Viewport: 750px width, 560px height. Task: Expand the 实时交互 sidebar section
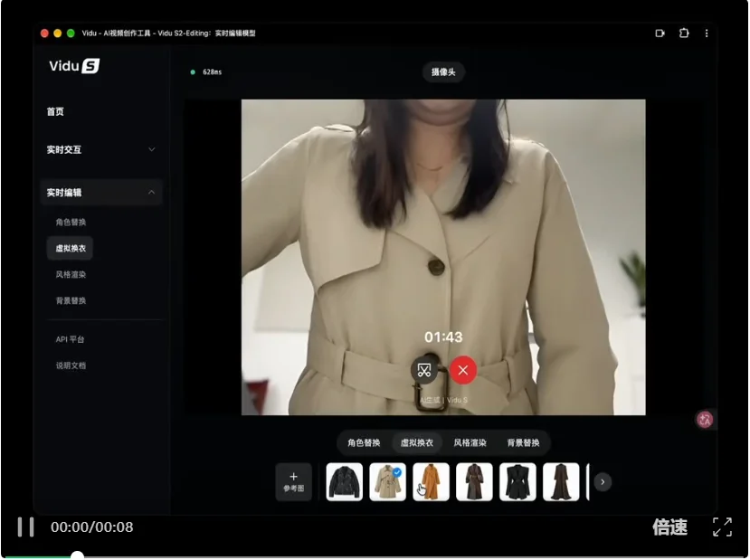click(x=101, y=149)
